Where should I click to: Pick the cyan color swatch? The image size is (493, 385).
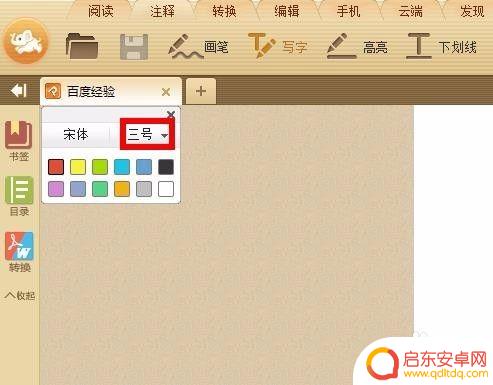click(x=122, y=167)
